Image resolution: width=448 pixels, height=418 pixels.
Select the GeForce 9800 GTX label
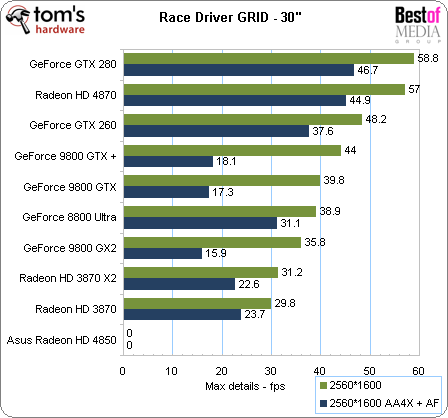[70, 187]
